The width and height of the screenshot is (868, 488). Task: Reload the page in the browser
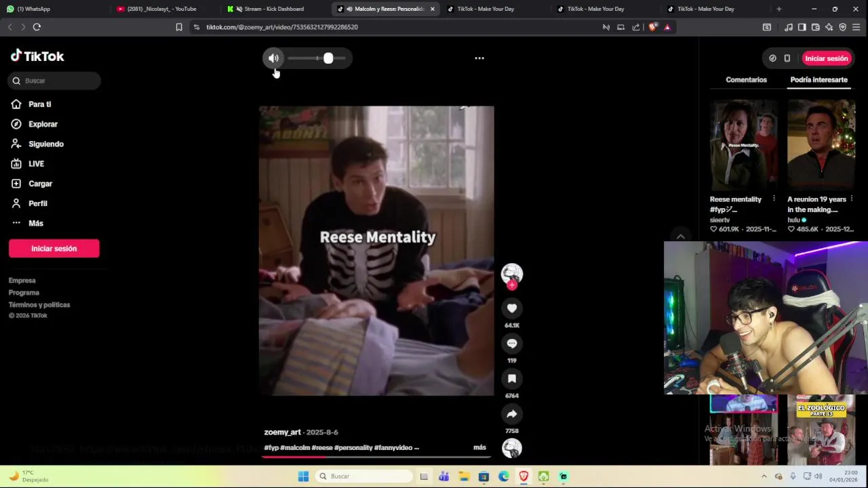37,27
